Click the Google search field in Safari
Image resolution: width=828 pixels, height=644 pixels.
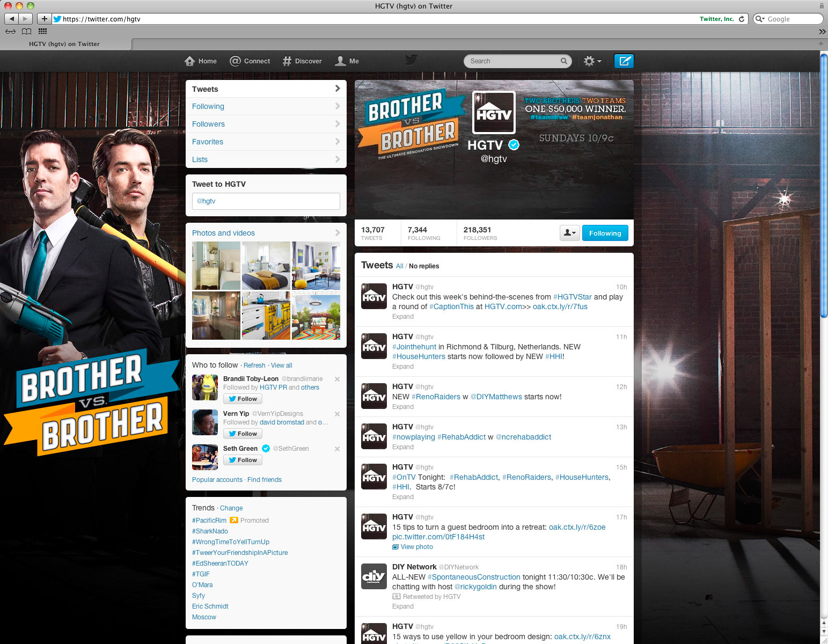click(x=788, y=19)
